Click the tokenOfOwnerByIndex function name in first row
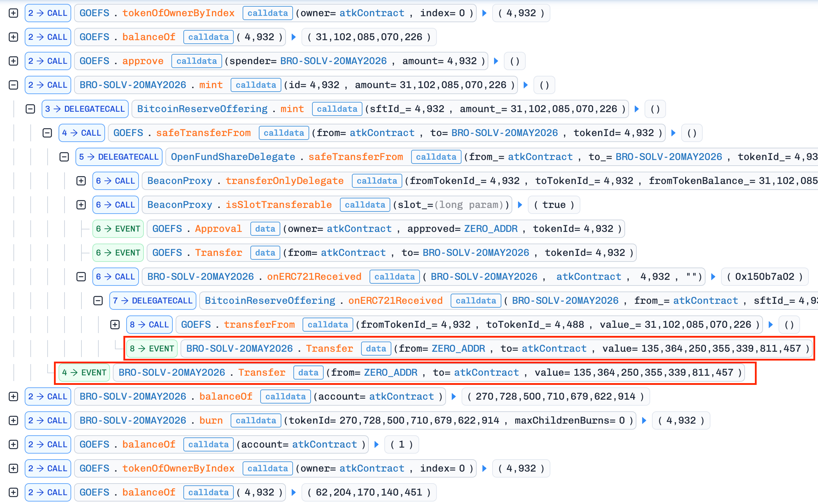Screen dimensions: 818x504 (x=178, y=13)
